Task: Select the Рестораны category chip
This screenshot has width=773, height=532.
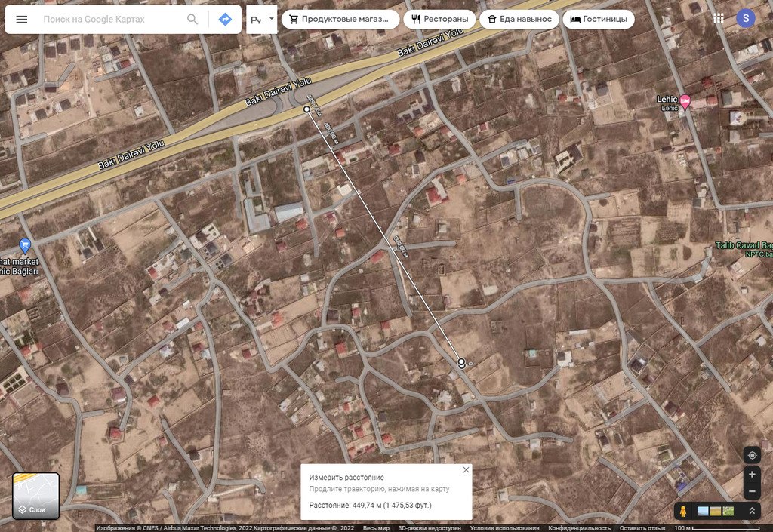Action: (439, 20)
